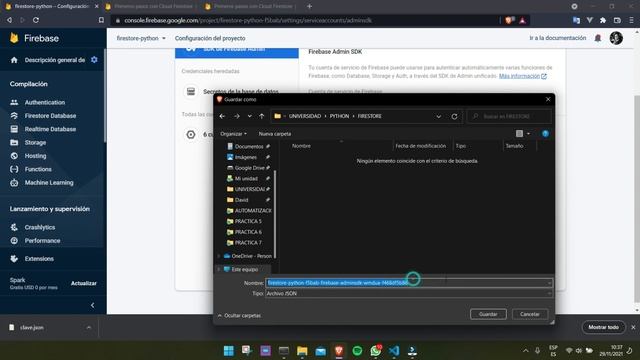640x360 pixels.
Task: Open Realtime Database section
Action: [x=50, y=129]
